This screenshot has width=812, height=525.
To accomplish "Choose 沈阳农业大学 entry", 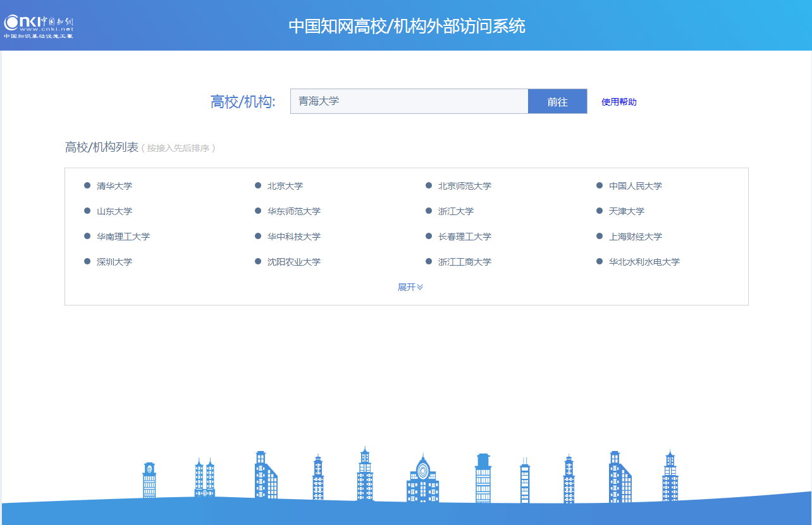I will coord(293,262).
